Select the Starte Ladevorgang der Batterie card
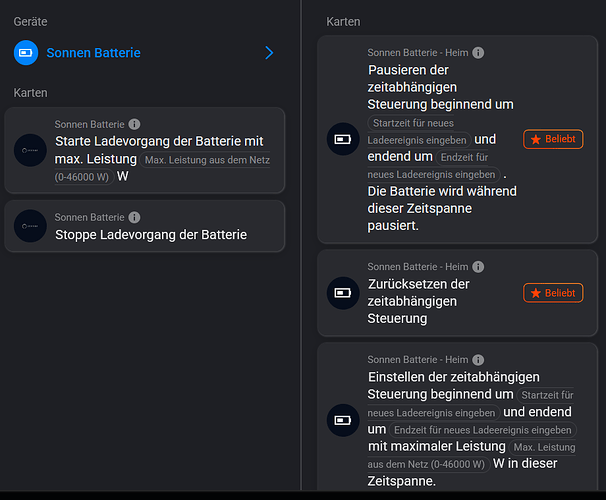Viewport: 606px width, 500px height. [x=145, y=150]
